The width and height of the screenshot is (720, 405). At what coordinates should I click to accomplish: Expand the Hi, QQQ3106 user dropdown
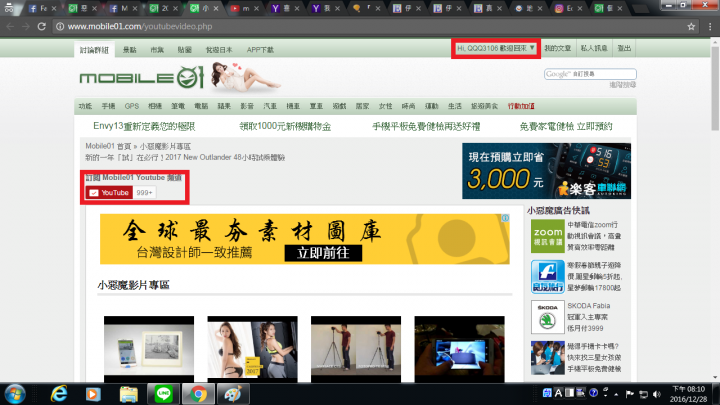pyautogui.click(x=496, y=48)
